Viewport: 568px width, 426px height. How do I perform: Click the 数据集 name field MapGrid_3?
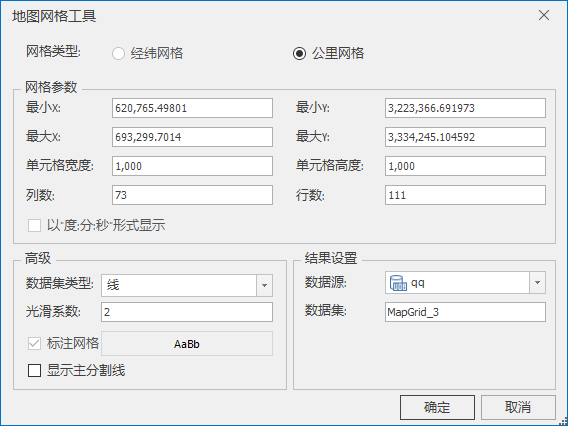(x=465, y=312)
